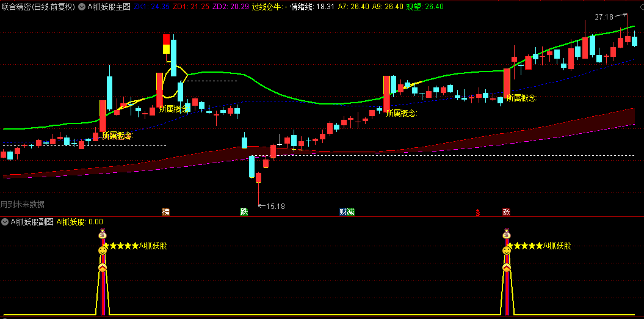Click the left money bag signal icon
Screen dimensions: 644x319
pyautogui.click(x=103, y=234)
